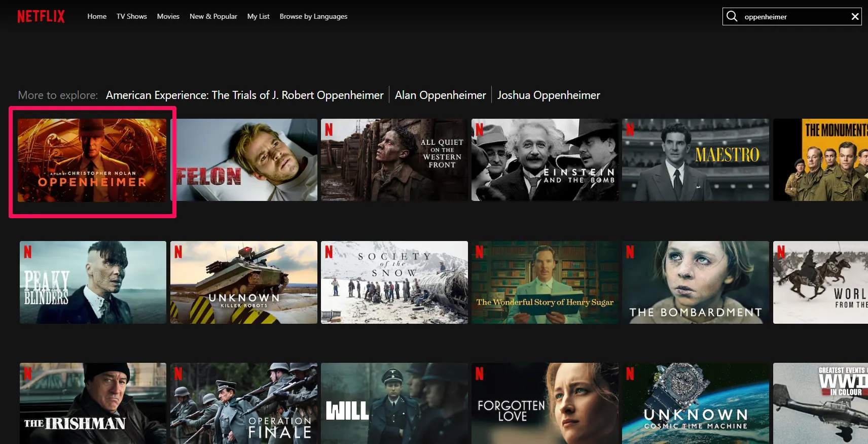This screenshot has width=868, height=444.
Task: Select the Will thumbnail
Action: tap(394, 403)
